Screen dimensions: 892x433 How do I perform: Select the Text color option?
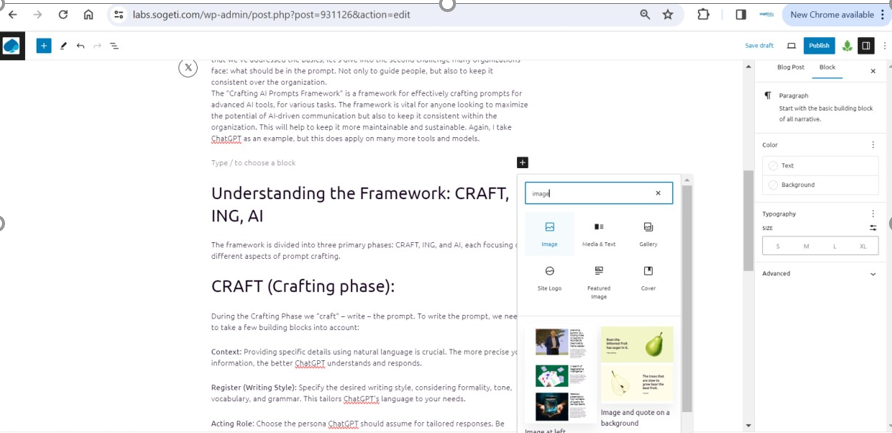[x=820, y=166]
